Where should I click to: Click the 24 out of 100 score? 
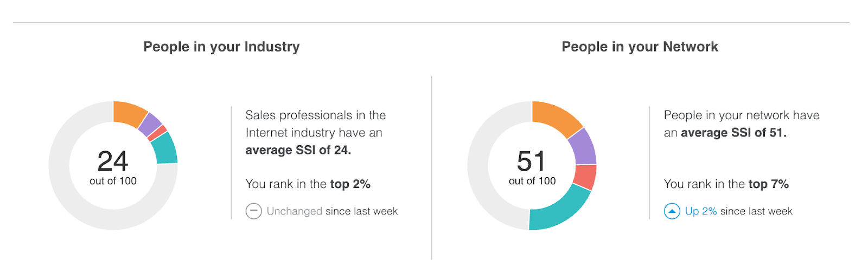(x=113, y=167)
